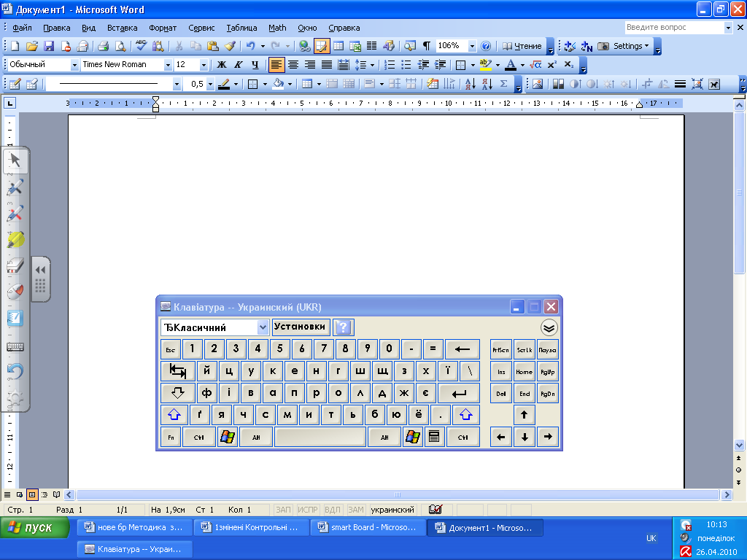Image resolution: width=747 pixels, height=560 pixels.
Task: Open the Columns layout button
Action: point(371,46)
